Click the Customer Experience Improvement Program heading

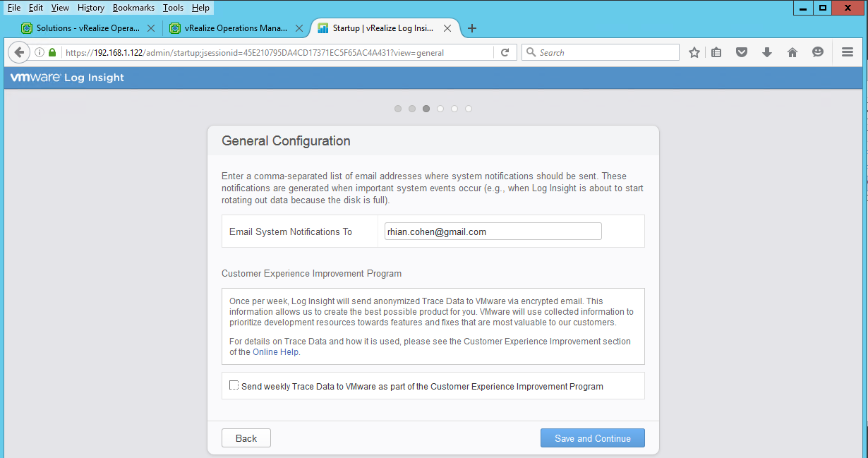(311, 273)
